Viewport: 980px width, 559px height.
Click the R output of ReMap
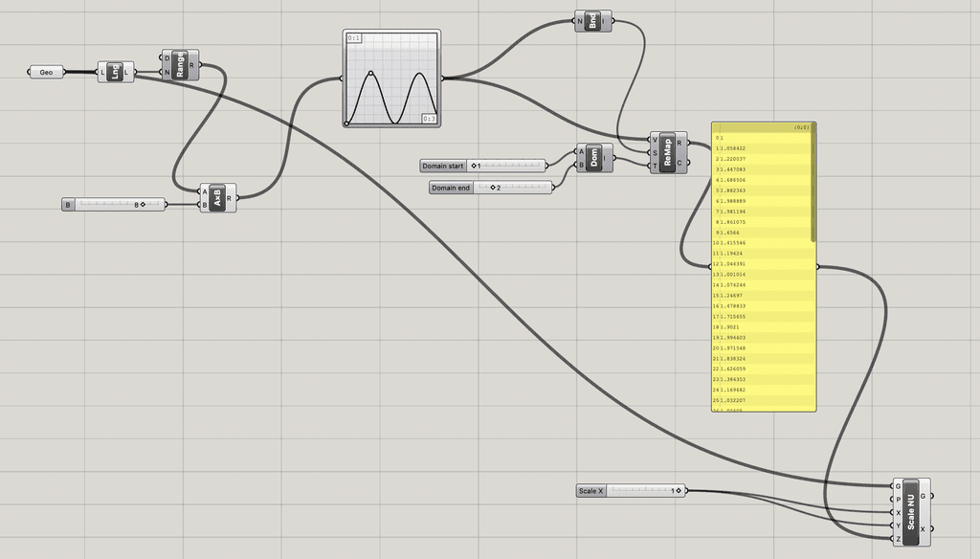click(680, 144)
